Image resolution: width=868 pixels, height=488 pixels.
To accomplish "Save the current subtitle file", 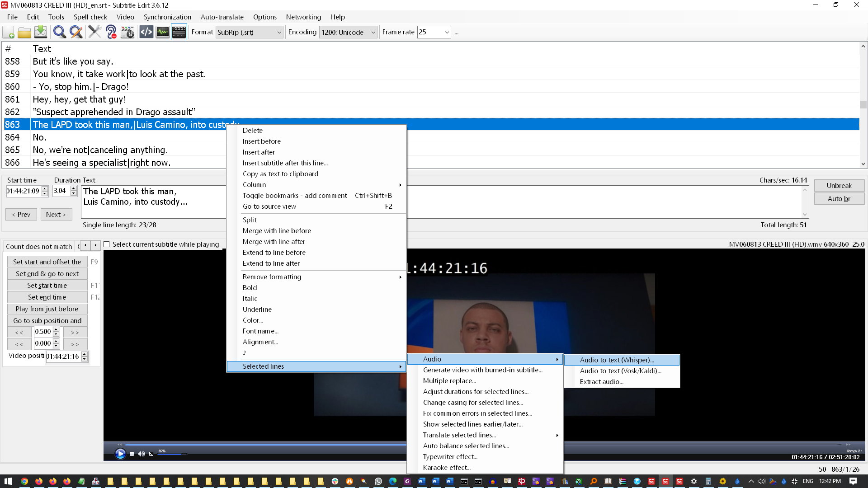I will coord(40,32).
